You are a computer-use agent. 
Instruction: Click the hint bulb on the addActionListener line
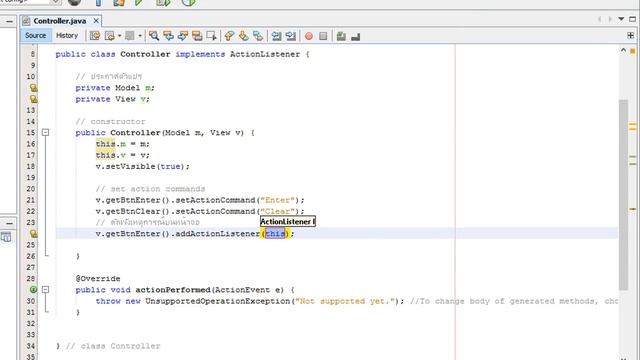point(33,233)
